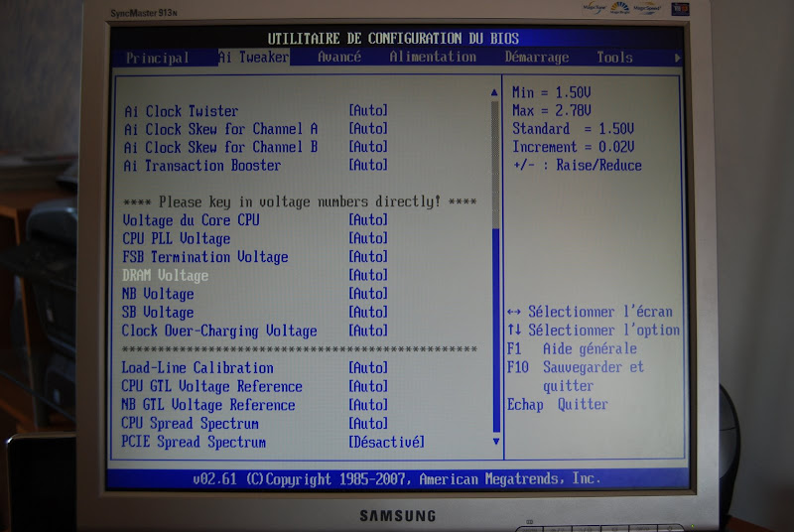Image resolution: width=794 pixels, height=532 pixels.
Task: Open Ai Clock Twister options
Action: click(368, 111)
